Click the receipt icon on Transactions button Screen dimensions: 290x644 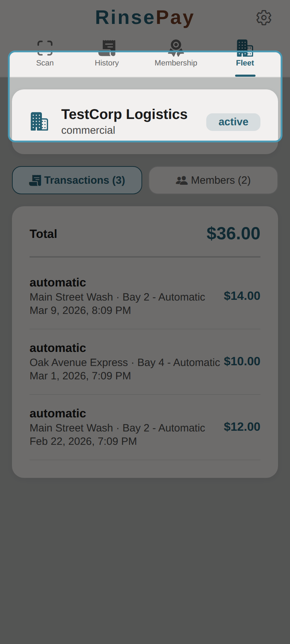(35, 181)
